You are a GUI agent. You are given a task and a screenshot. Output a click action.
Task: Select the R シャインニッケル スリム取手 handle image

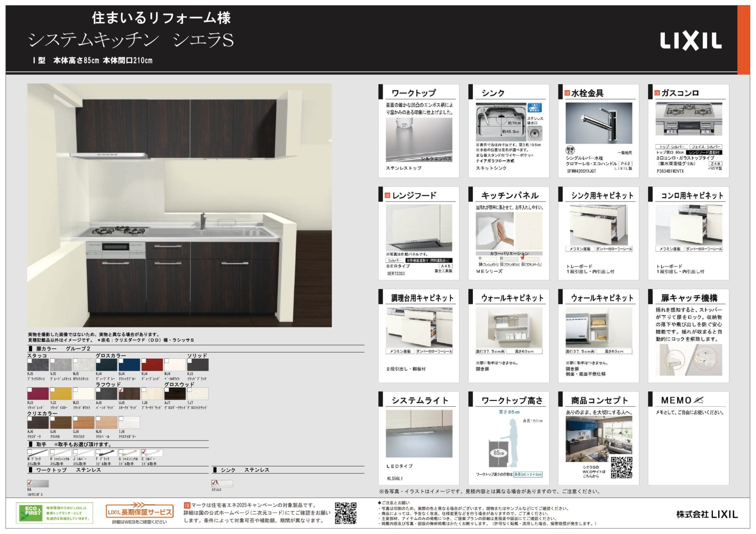tap(61, 453)
